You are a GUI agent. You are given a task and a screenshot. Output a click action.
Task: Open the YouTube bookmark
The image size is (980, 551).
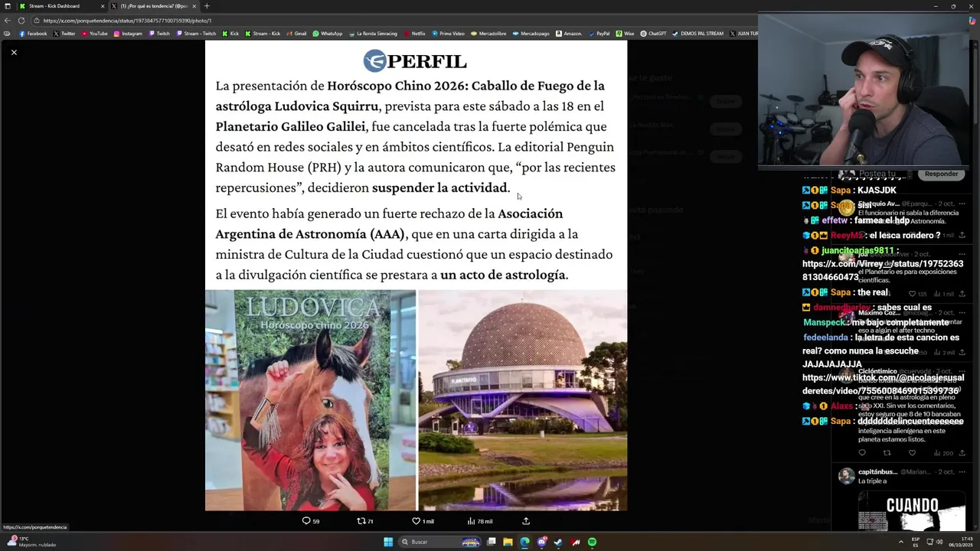94,34
